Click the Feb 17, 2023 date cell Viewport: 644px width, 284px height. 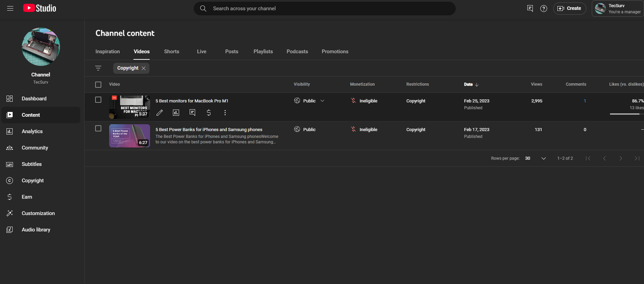477,129
